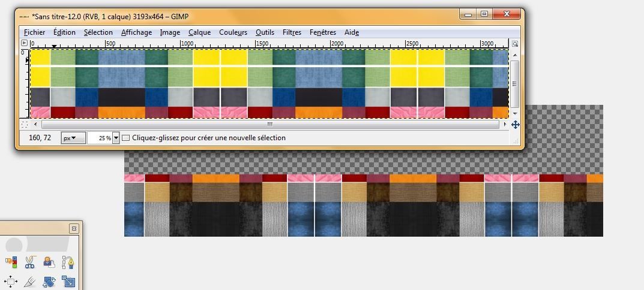Image resolution: width=644 pixels, height=290 pixels.
Task: Select the Scale tool in toolbox
Action: [x=68, y=282]
